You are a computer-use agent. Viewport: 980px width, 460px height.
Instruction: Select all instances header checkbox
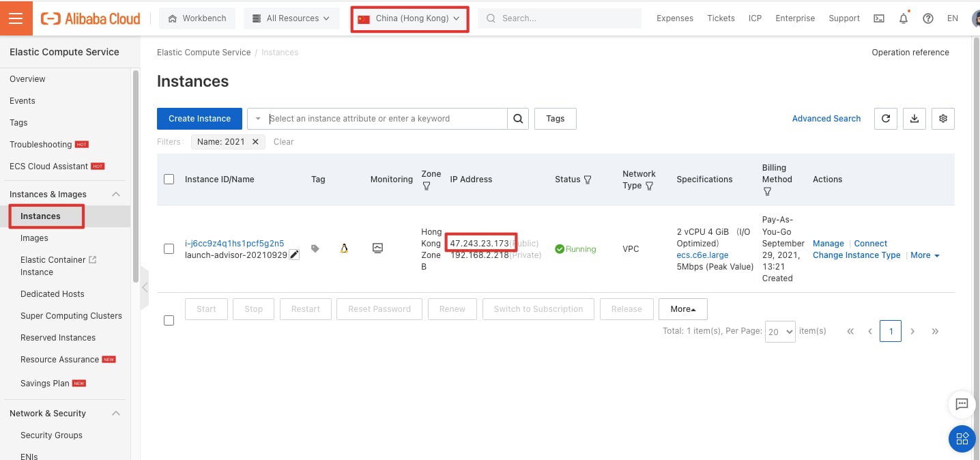click(x=169, y=179)
